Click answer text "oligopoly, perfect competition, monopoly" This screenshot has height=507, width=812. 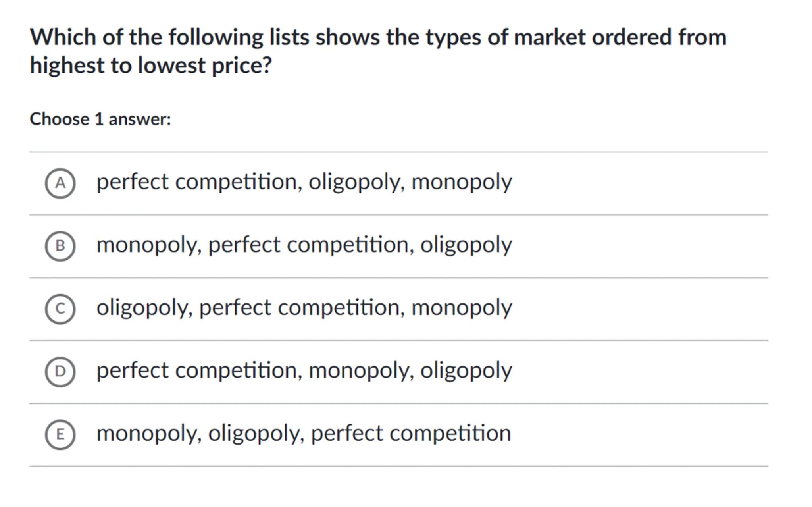[304, 308]
